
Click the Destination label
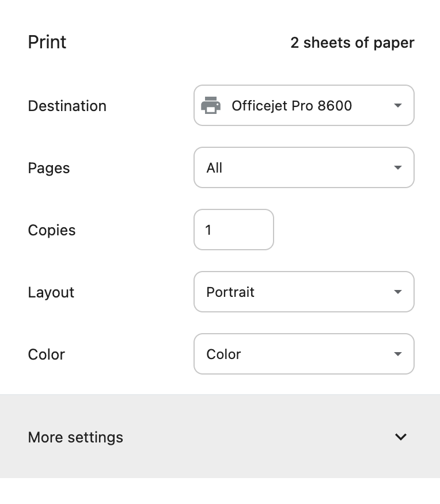67,106
